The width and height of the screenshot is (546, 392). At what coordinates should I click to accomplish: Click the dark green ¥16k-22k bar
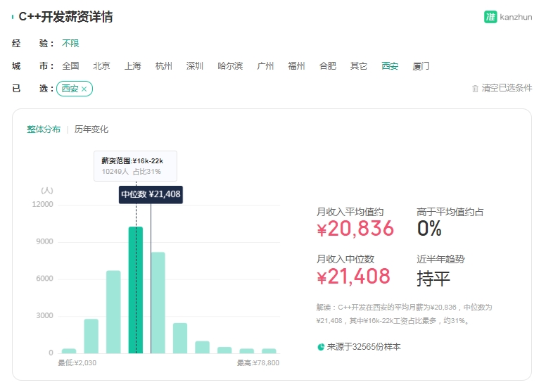point(136,290)
